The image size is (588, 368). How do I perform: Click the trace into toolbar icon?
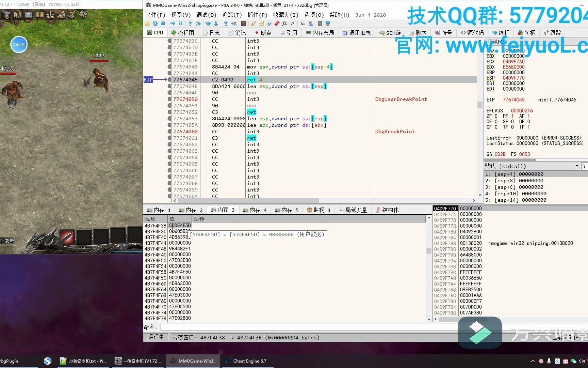pos(208,24)
